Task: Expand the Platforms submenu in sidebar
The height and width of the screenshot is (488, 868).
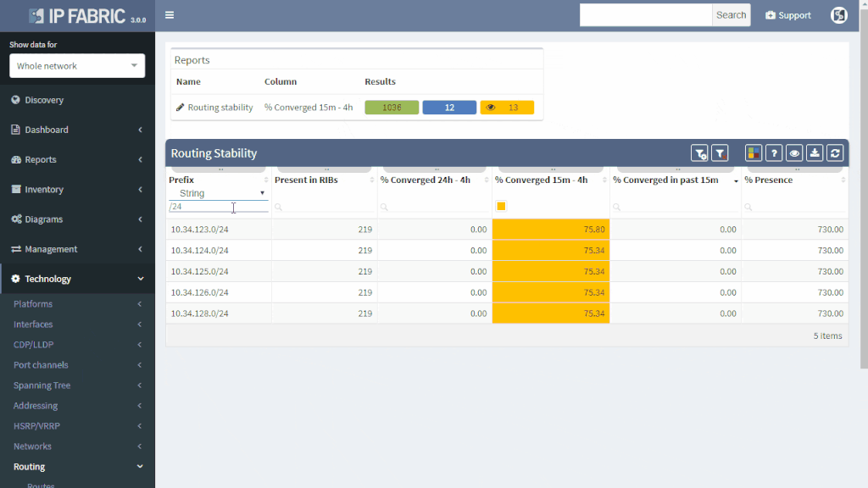Action: [77, 304]
